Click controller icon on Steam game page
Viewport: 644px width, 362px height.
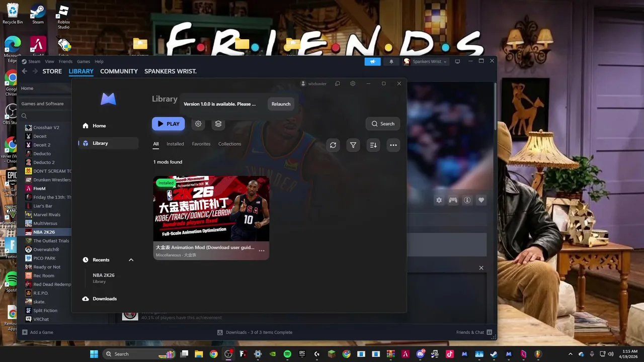453,200
